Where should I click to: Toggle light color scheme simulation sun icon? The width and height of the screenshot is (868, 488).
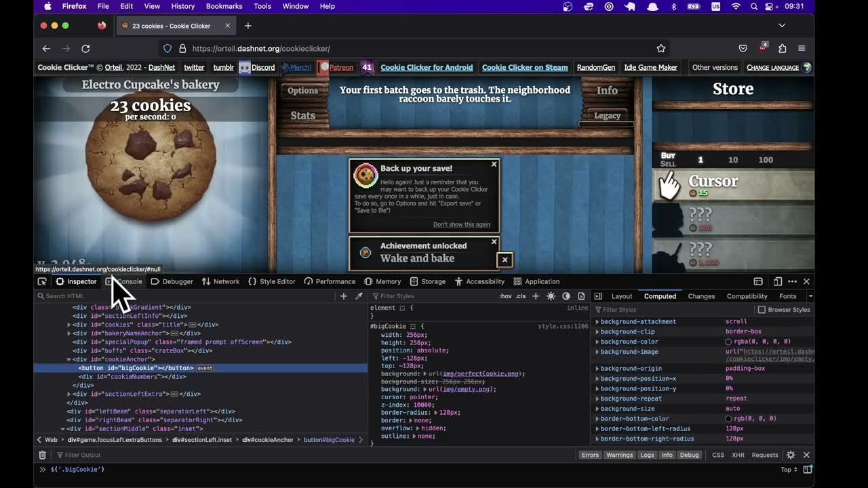(x=551, y=296)
